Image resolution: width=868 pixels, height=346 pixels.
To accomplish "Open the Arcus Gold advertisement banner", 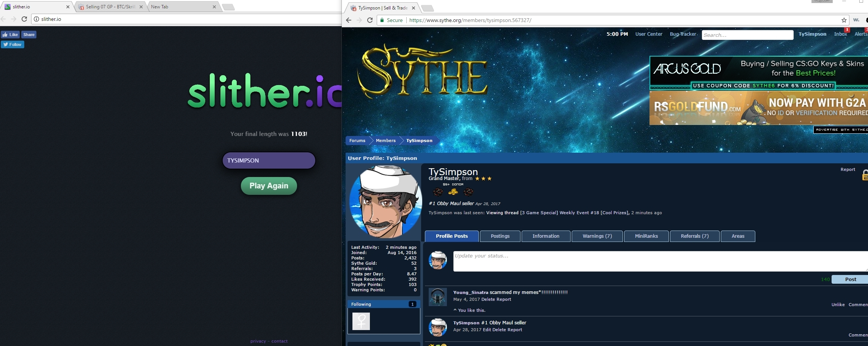I will tap(759, 73).
